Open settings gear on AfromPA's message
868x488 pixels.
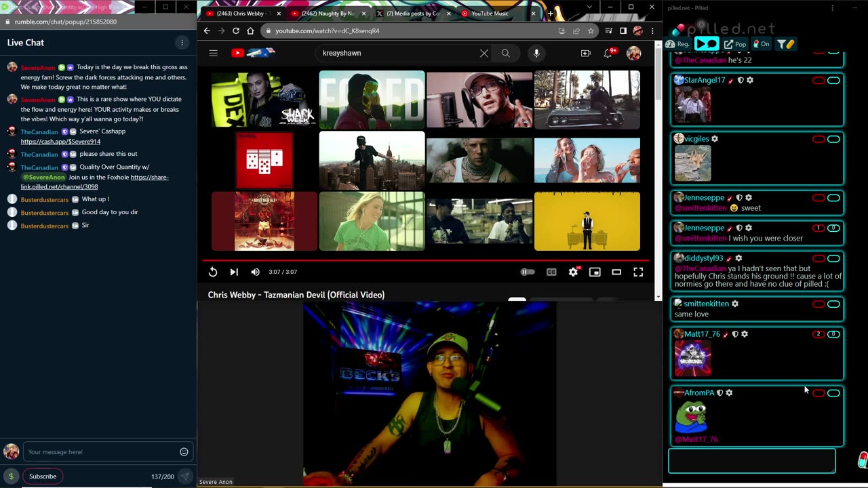[x=729, y=392]
